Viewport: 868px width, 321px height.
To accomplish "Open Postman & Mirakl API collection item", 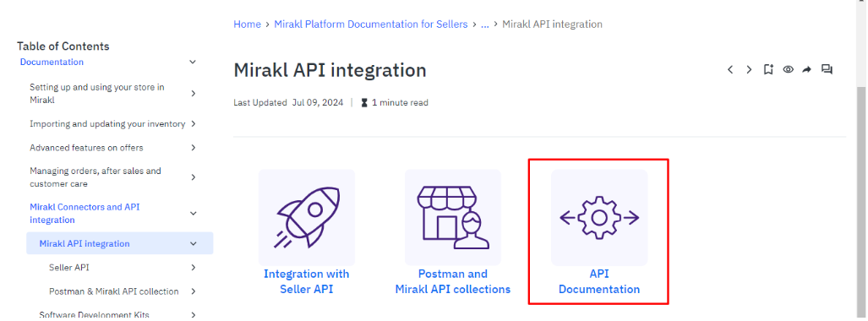I will pyautogui.click(x=114, y=291).
